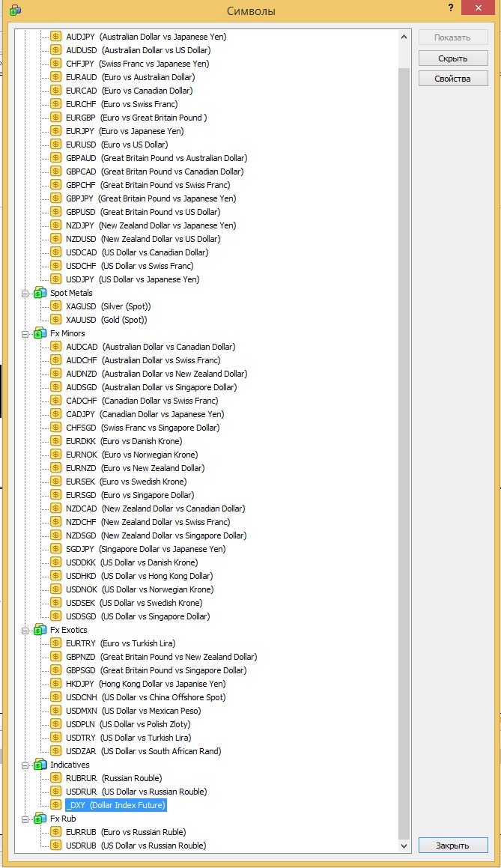Click the coin icon next to EURRUB
The image size is (501, 868).
[56, 832]
